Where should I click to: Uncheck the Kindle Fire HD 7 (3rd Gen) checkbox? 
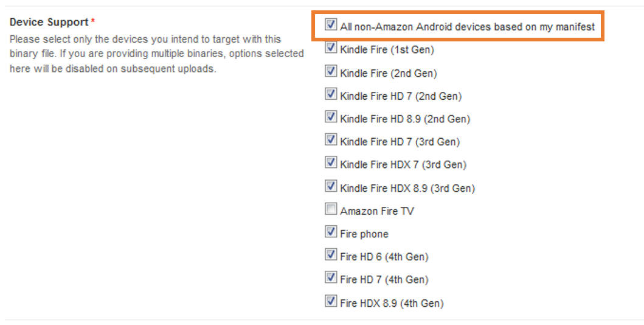331,140
